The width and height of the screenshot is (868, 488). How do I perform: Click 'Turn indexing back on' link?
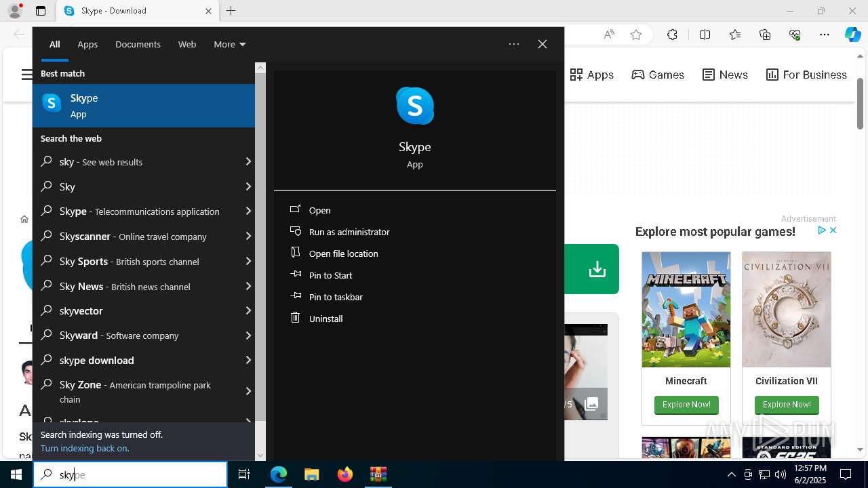tap(85, 448)
